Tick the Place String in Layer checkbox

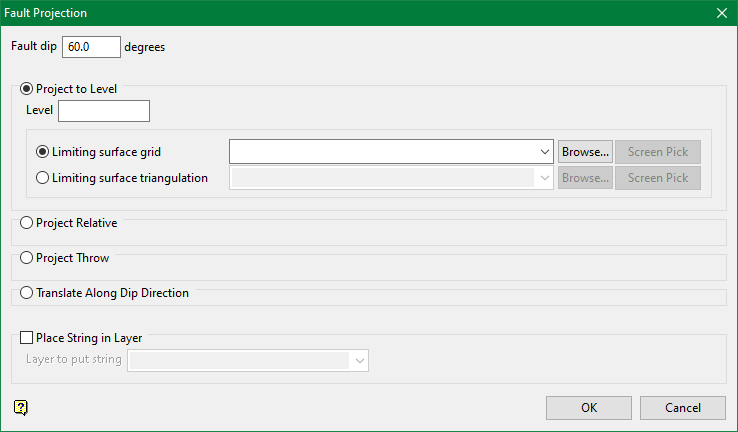(26, 338)
